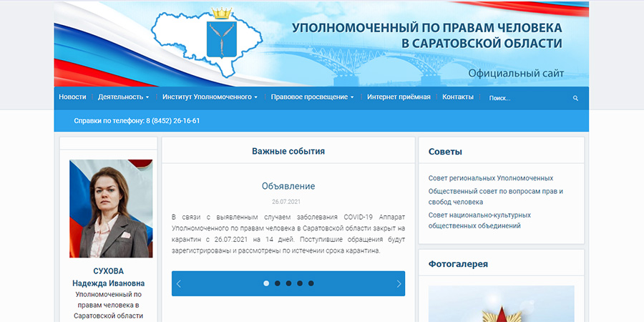Select the third carousel dot indicator
Viewport: 644px width, 322px height.
(288, 283)
